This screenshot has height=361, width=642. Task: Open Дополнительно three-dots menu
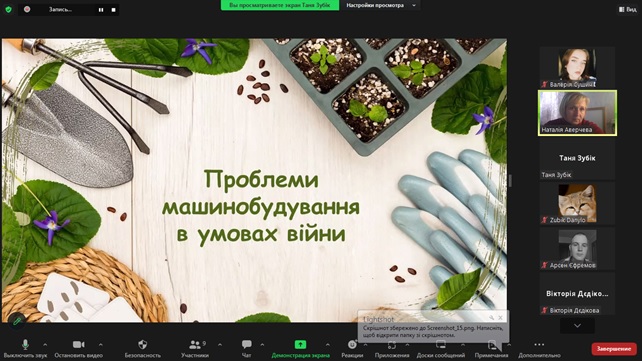pos(539,349)
